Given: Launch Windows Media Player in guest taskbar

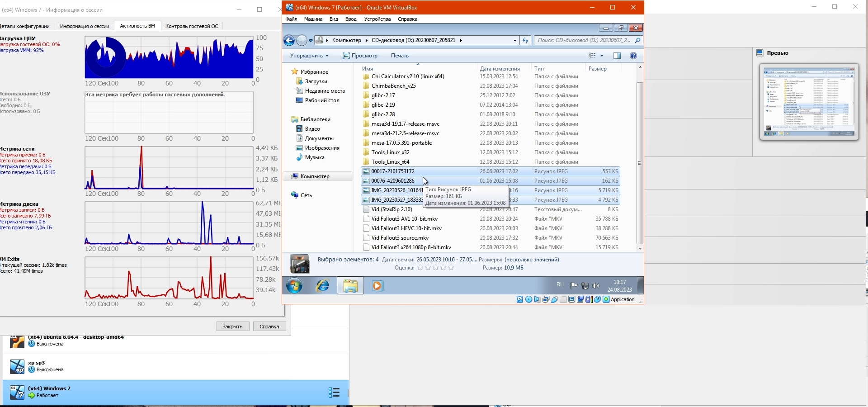Looking at the screenshot, I should pos(377,286).
